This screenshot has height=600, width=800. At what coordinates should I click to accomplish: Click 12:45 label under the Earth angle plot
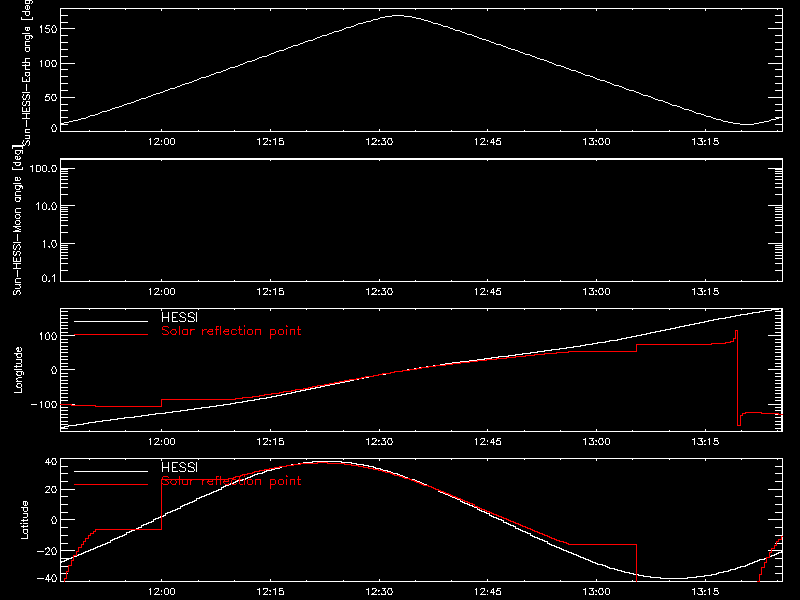488,142
